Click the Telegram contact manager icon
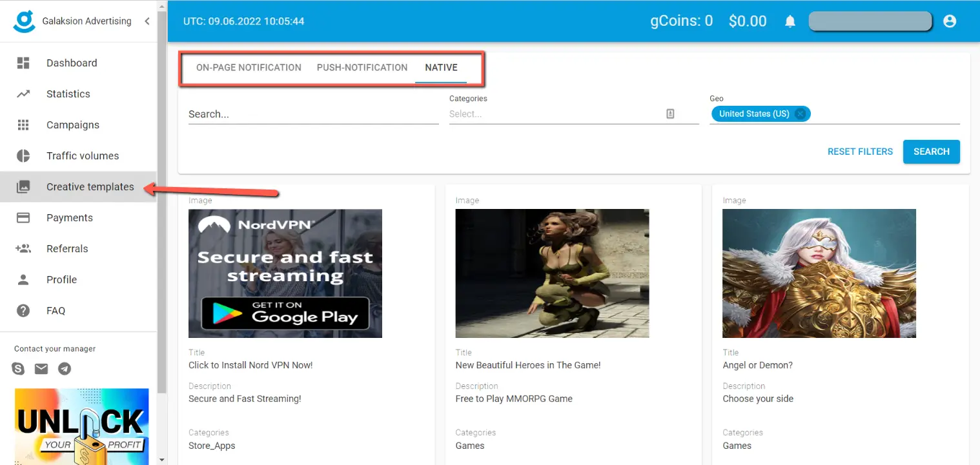Screen dimensions: 980x465 [65, 369]
